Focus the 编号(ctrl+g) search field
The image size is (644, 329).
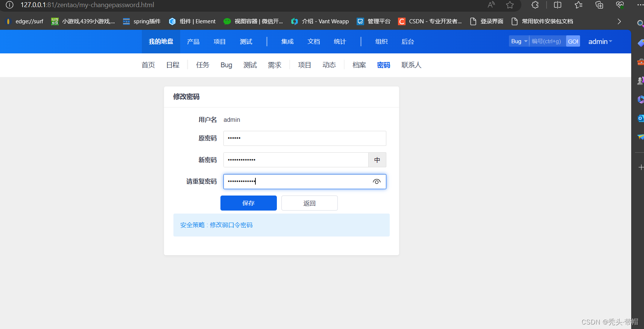(548, 41)
